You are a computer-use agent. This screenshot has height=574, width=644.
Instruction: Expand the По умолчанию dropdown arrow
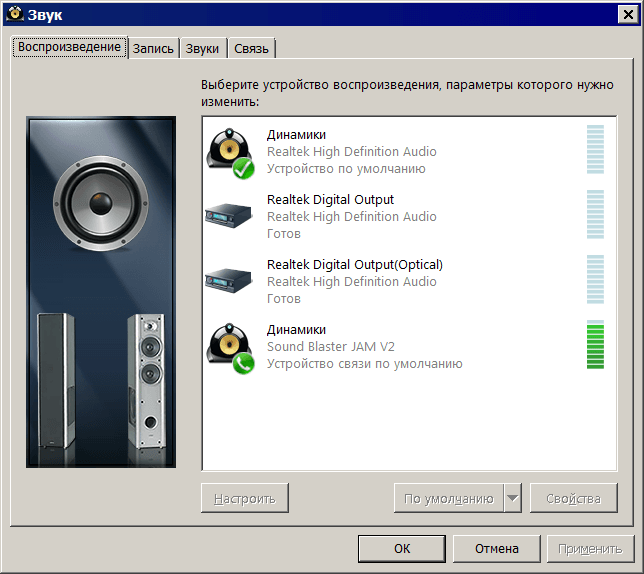click(x=513, y=498)
